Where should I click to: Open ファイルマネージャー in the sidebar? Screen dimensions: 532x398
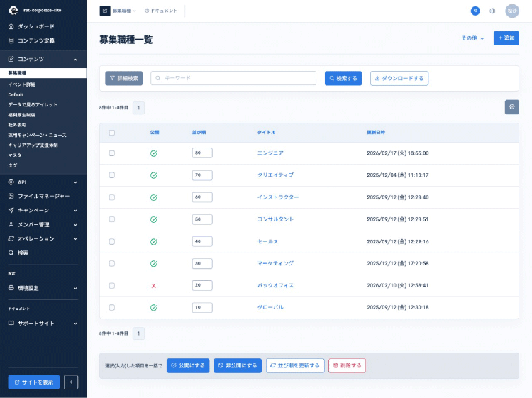point(43,196)
